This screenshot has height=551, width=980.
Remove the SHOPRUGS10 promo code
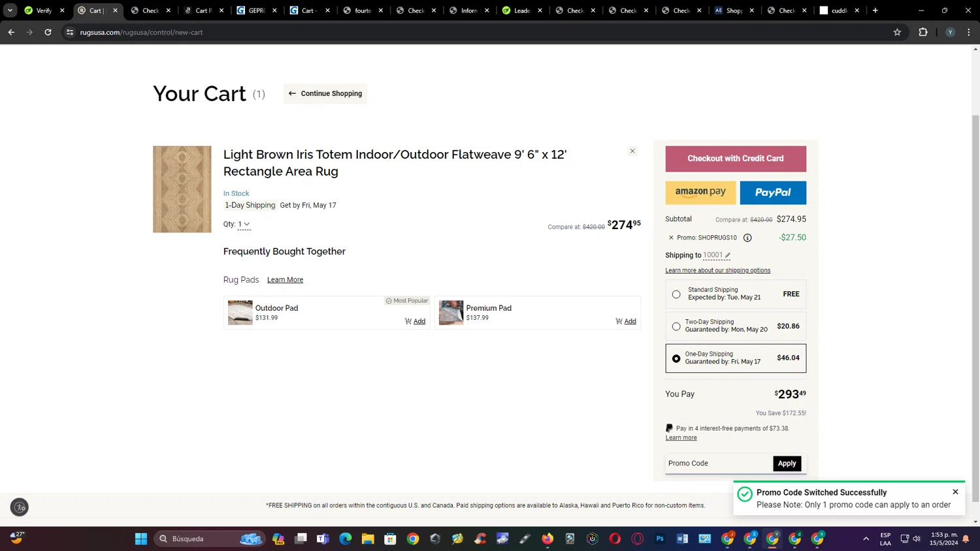(x=671, y=238)
